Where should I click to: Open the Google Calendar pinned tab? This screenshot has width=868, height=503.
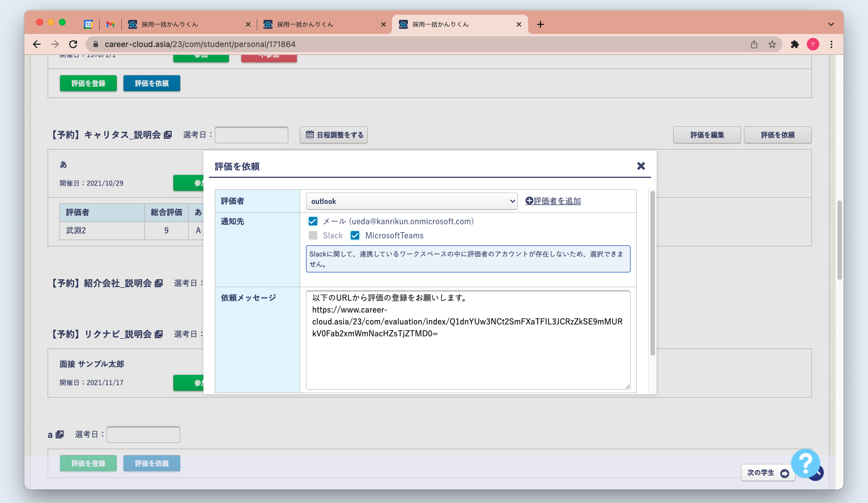click(88, 24)
